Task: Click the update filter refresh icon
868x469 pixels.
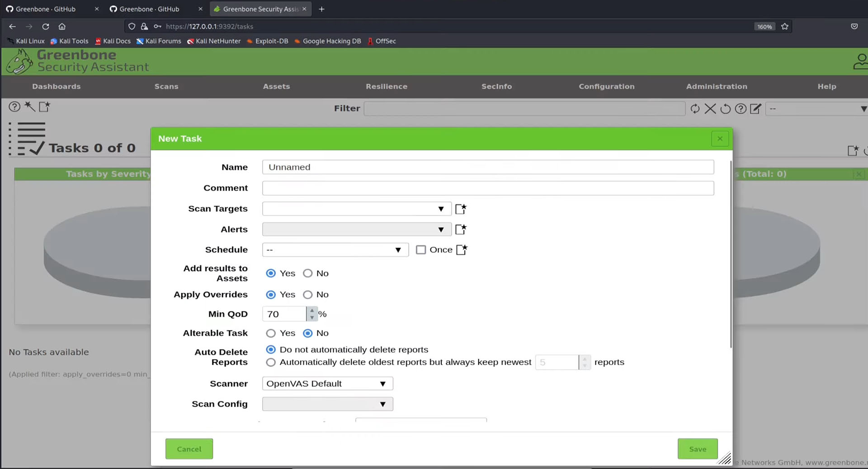Action: pos(695,108)
